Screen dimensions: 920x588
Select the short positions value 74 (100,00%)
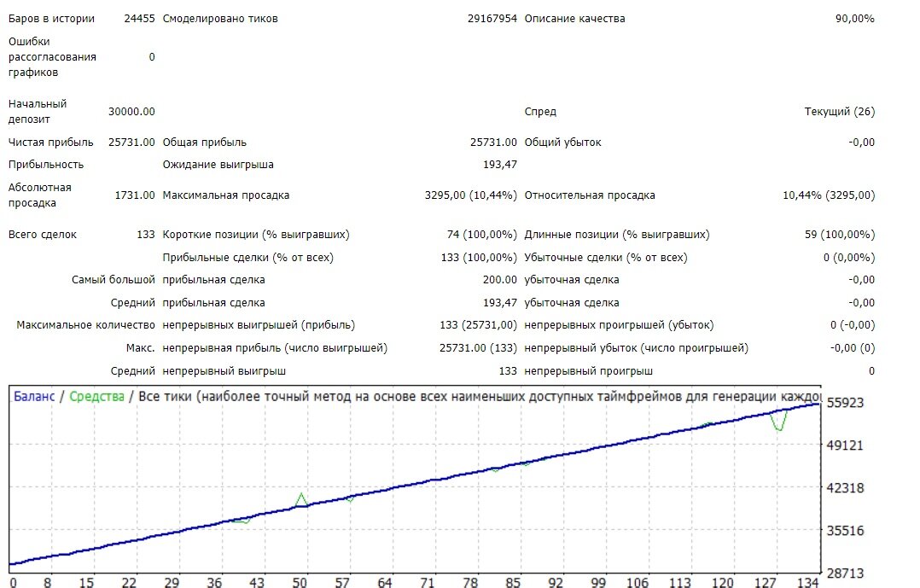coord(481,234)
